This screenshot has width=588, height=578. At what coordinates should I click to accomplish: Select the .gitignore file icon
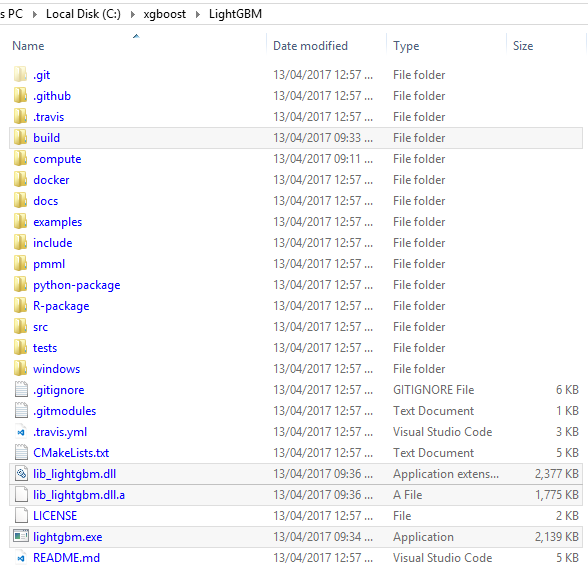click(21, 389)
